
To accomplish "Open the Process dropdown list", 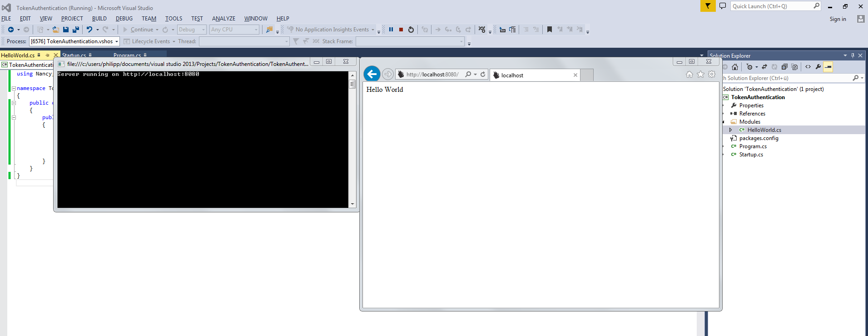I will coord(117,41).
